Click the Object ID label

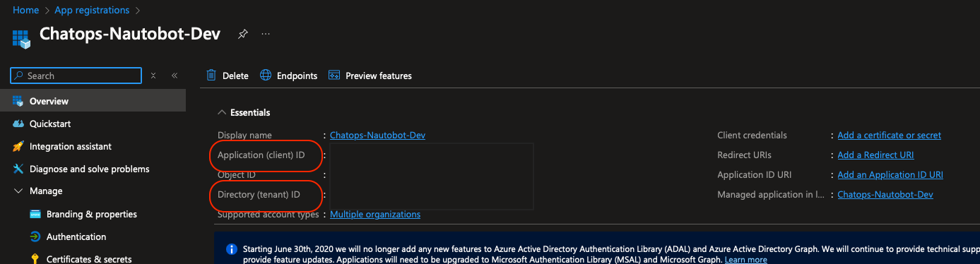point(237,174)
